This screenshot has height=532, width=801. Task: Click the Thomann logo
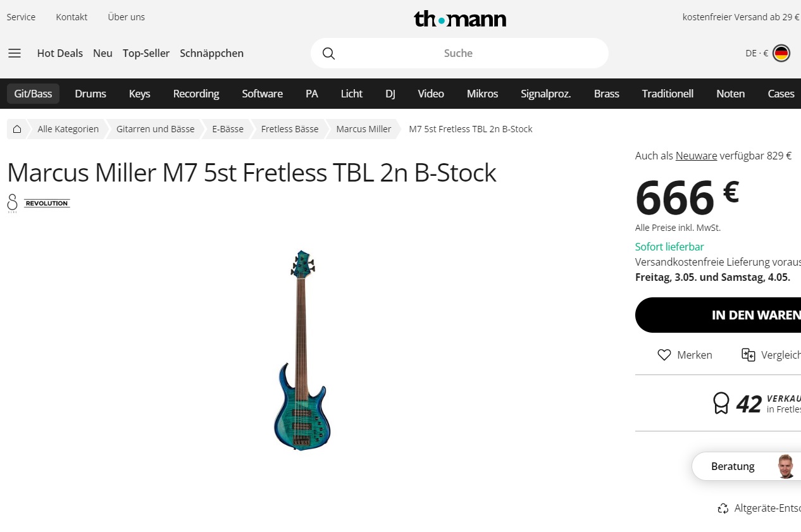point(460,18)
